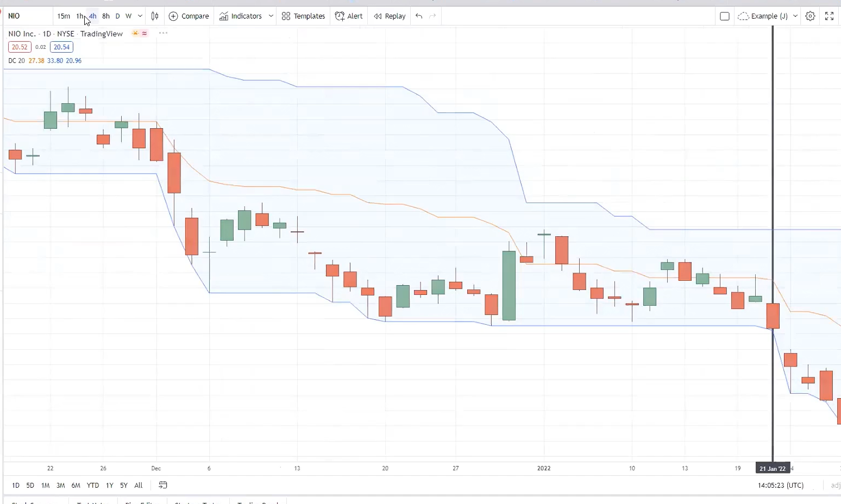The image size is (841, 504).
Task: Open the candlestick chart style picker
Action: (155, 16)
